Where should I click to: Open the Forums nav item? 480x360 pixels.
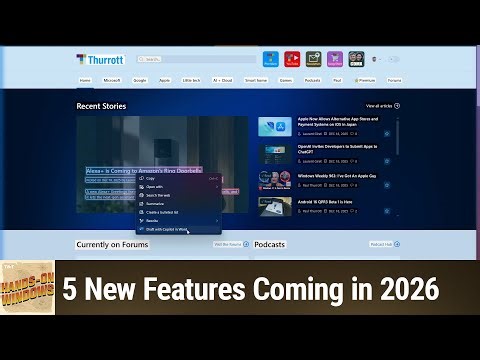pyautogui.click(x=394, y=80)
